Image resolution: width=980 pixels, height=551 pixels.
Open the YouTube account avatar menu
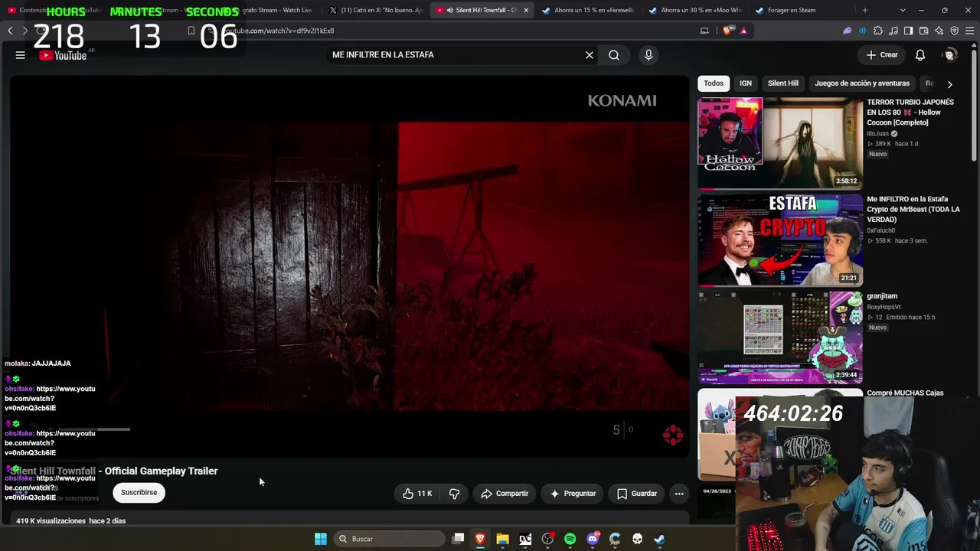[x=950, y=55]
